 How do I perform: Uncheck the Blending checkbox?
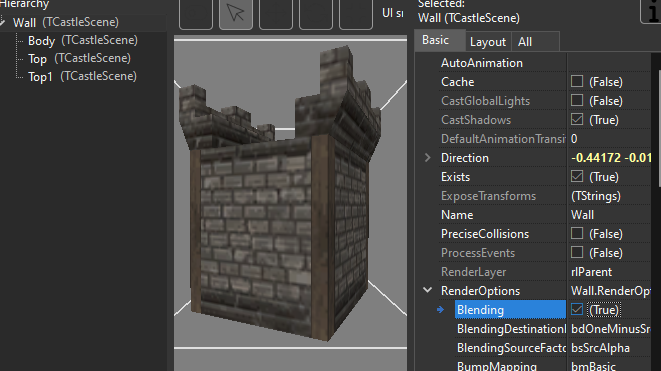click(x=577, y=309)
